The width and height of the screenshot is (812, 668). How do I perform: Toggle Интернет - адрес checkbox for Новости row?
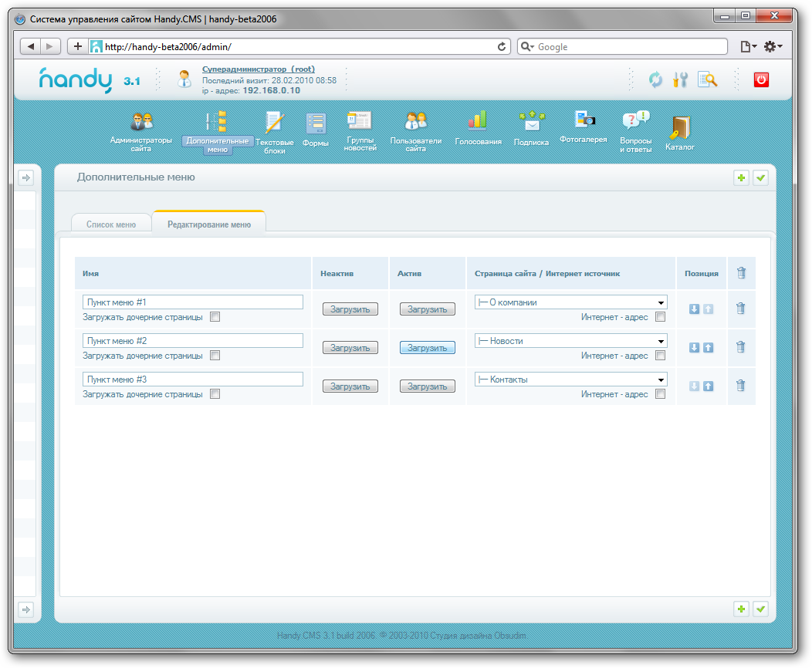[660, 356]
